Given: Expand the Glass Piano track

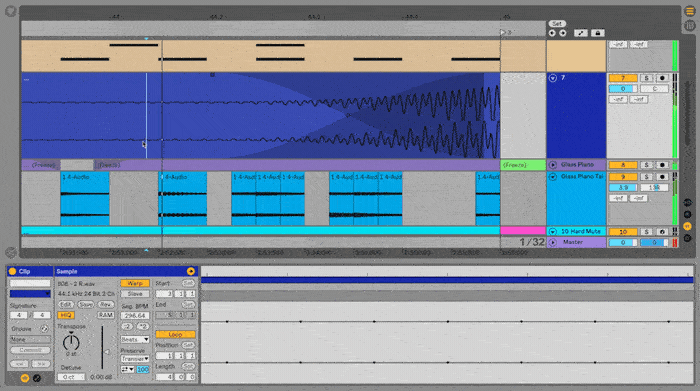Looking at the screenshot, I should pos(553,165).
